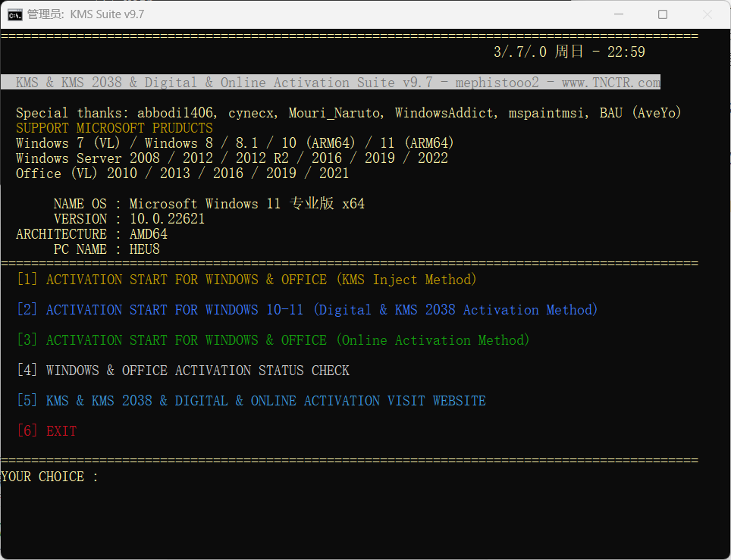Minimize the KMS Suite v9.7 window
This screenshot has width=731, height=560.
coord(619,14)
